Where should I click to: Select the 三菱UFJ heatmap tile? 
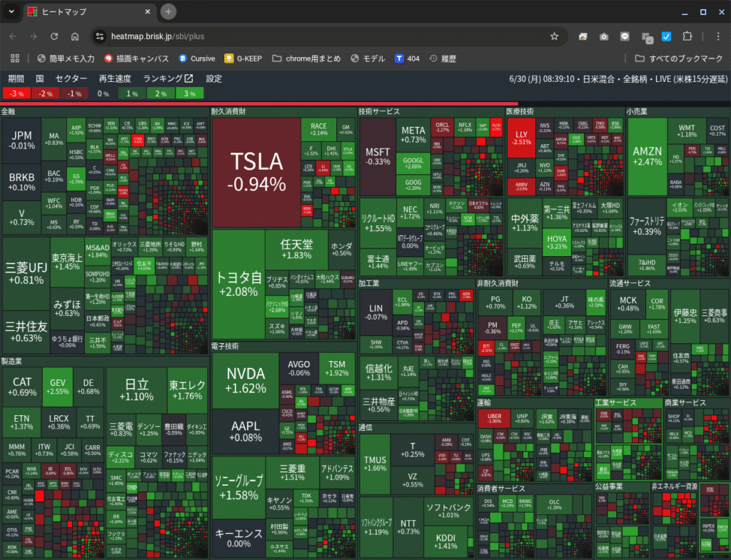coord(26,273)
